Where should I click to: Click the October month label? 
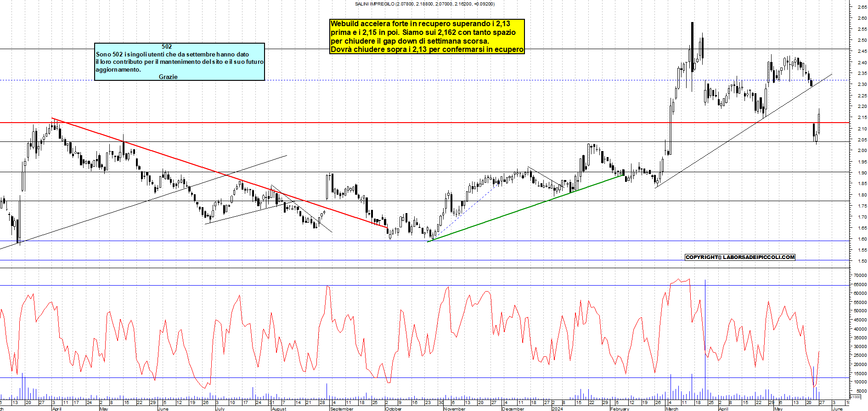point(394,409)
